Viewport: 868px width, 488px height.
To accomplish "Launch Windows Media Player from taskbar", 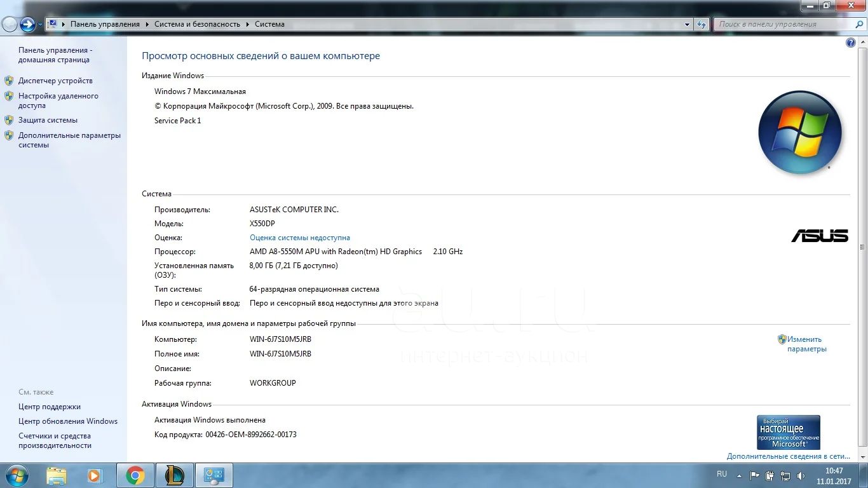I will [x=94, y=475].
